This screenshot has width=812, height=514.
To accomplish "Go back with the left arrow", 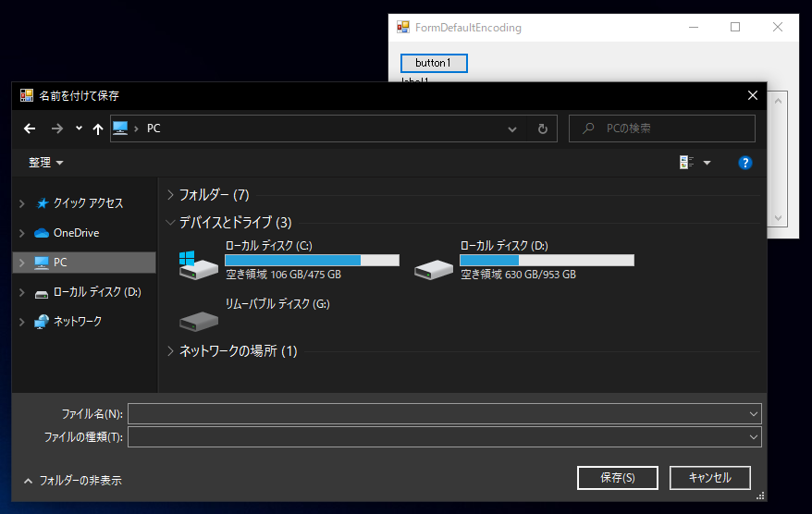I will click(30, 128).
